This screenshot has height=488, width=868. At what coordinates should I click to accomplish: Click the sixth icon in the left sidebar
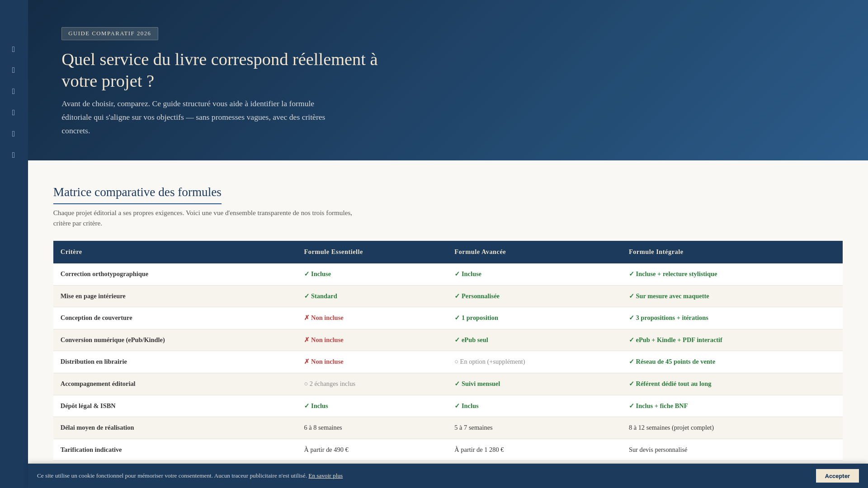click(x=14, y=155)
